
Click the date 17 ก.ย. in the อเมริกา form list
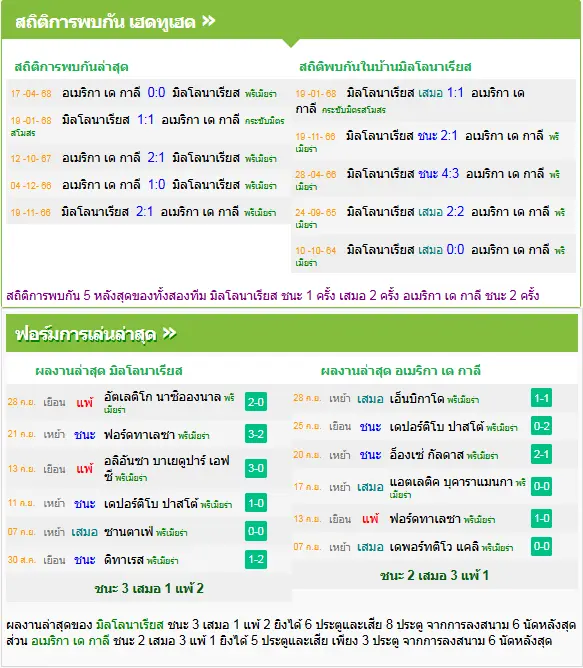307,487
